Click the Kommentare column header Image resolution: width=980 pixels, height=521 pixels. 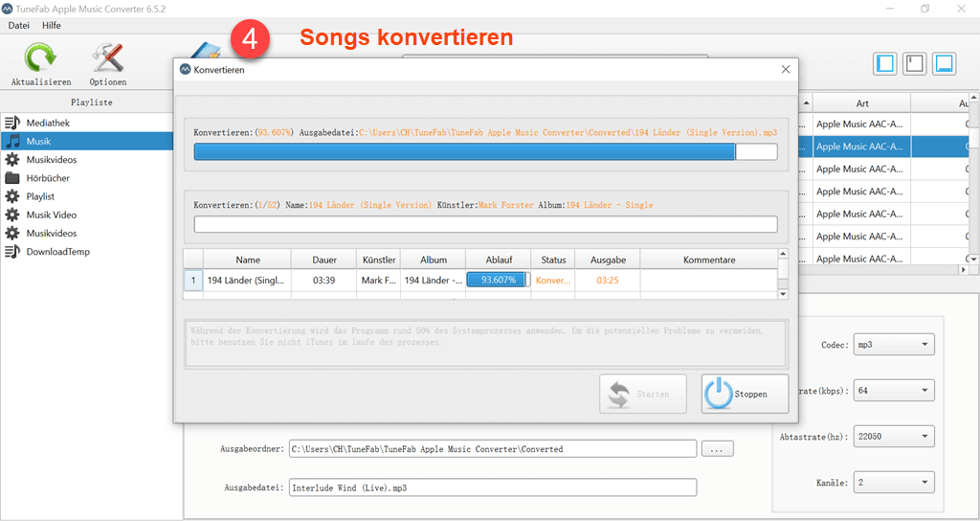click(x=709, y=260)
